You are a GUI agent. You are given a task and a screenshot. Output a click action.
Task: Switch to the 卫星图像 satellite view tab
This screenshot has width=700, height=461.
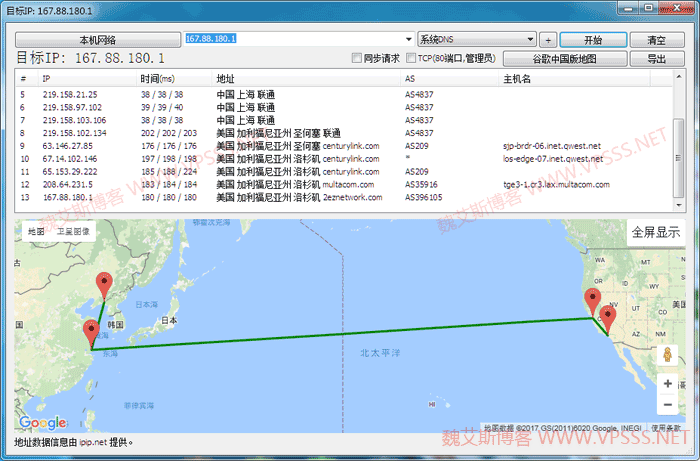point(72,232)
